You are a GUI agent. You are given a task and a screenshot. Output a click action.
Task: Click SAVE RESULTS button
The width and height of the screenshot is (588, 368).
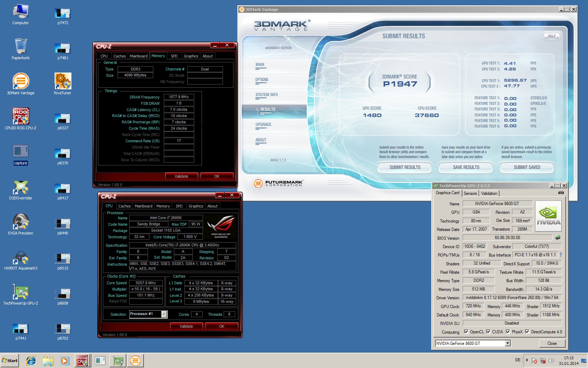466,168
